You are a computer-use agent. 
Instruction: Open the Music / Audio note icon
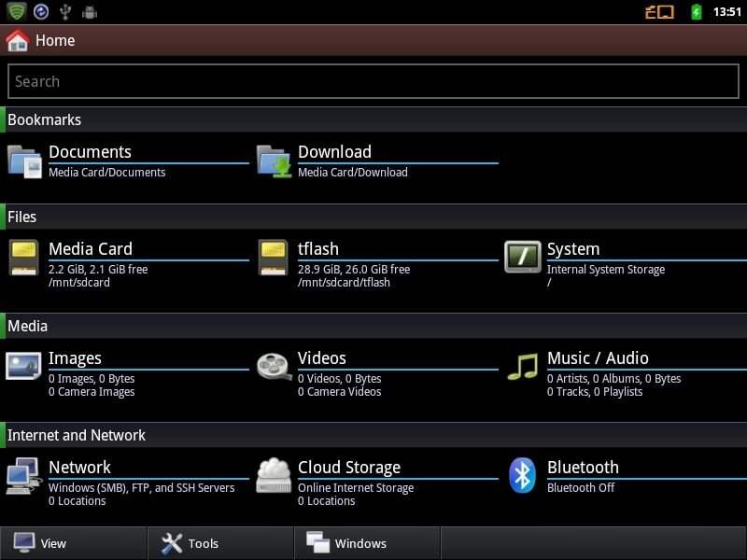tap(523, 367)
